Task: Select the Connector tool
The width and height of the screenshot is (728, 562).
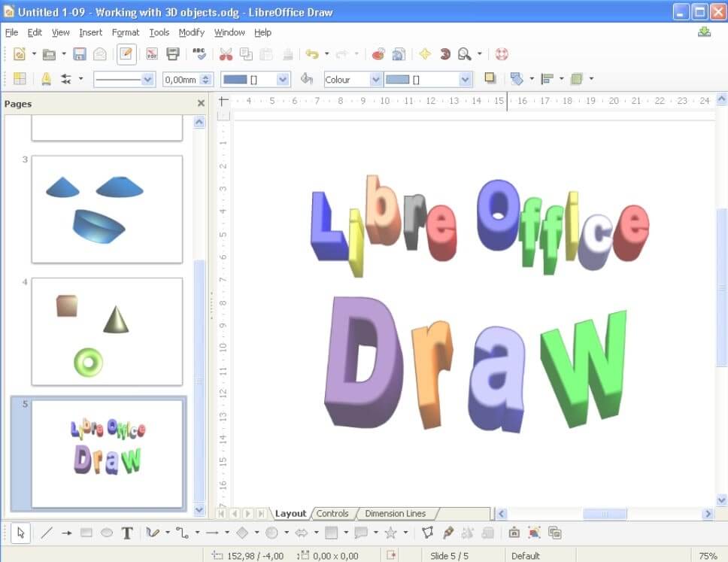Action: point(182,533)
